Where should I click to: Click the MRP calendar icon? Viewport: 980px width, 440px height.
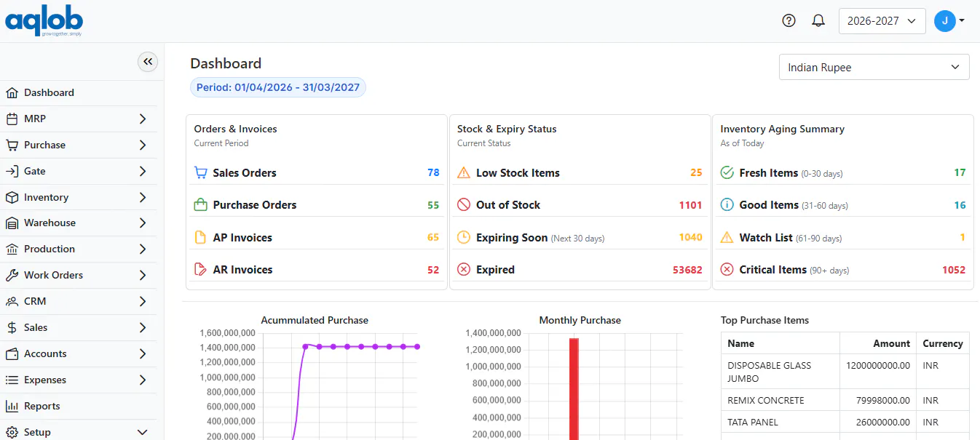click(12, 119)
